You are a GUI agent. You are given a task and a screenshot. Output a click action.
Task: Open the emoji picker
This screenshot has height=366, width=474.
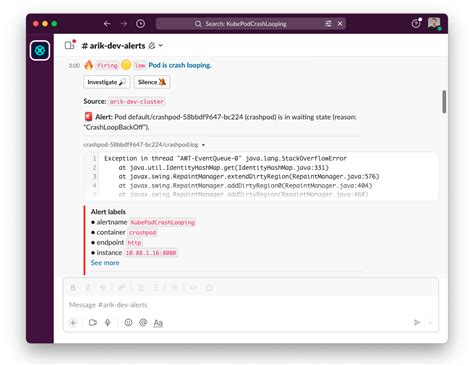tap(128, 323)
